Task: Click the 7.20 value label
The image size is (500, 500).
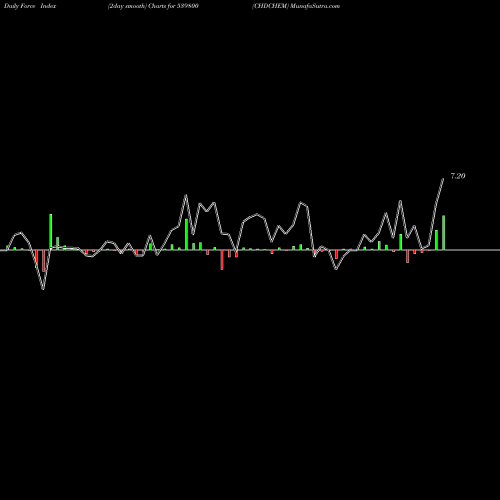Action: pyautogui.click(x=458, y=176)
